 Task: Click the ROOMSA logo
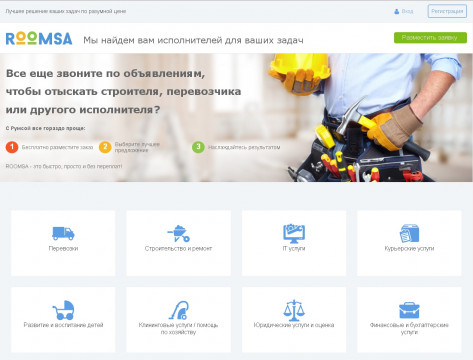click(x=39, y=39)
